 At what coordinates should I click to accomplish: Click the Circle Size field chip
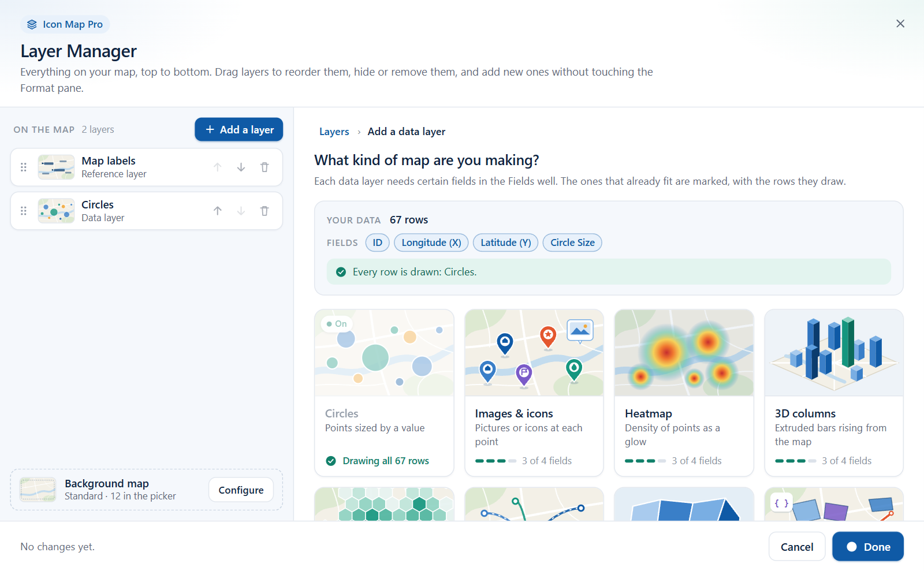pyautogui.click(x=572, y=242)
